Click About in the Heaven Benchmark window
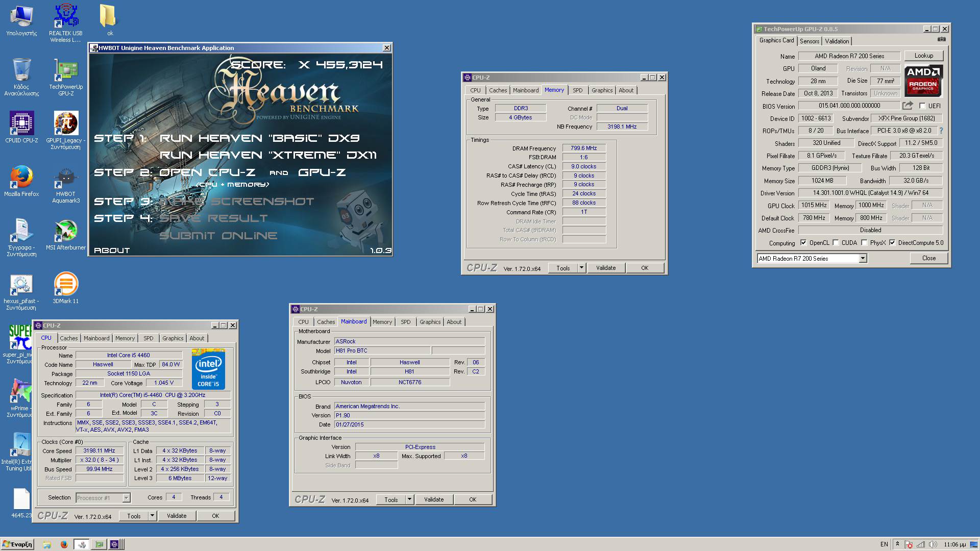Viewport: 980px width, 551px height. click(x=112, y=251)
